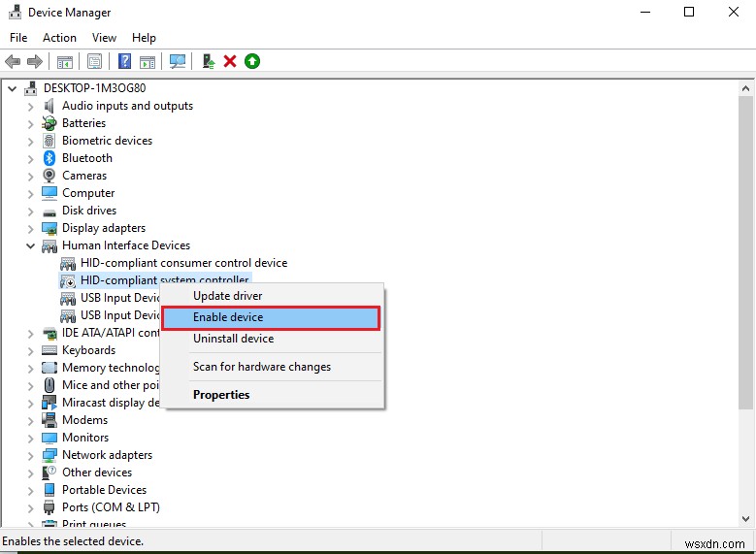Click the scrollbar down arrow
The image size is (756, 554).
pyautogui.click(x=746, y=519)
